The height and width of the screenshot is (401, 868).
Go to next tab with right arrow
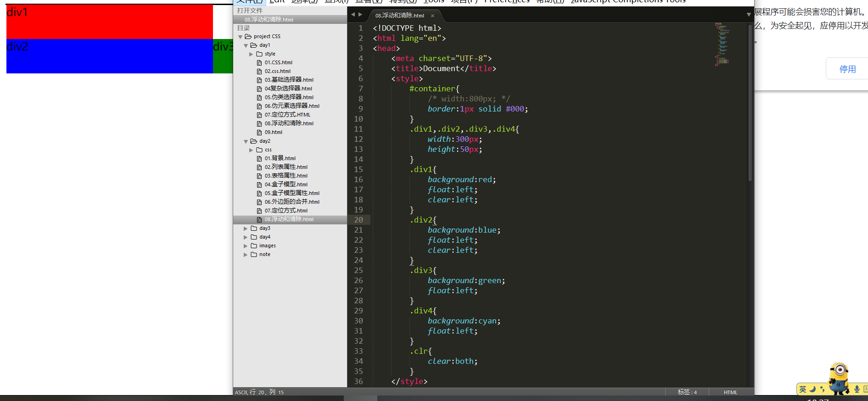click(360, 15)
